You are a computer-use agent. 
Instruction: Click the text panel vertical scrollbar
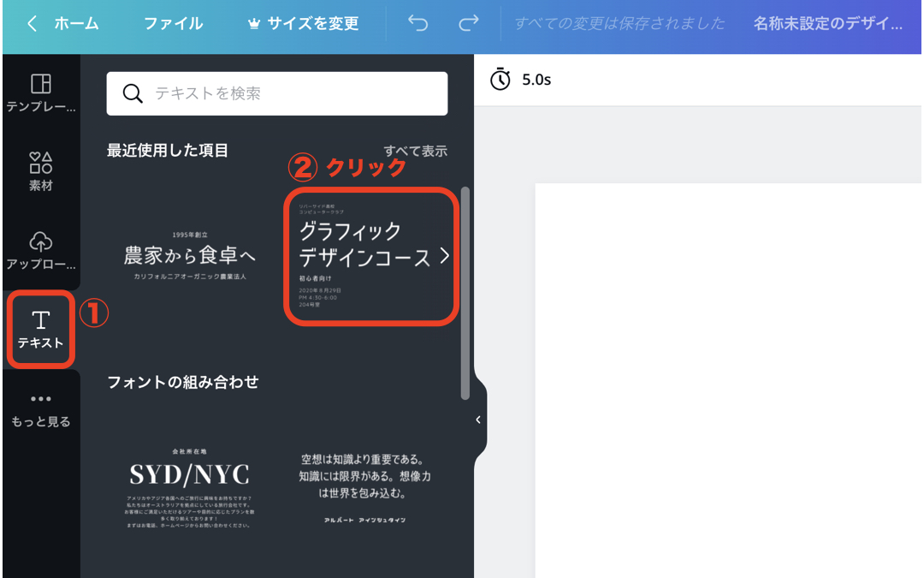pos(465,291)
